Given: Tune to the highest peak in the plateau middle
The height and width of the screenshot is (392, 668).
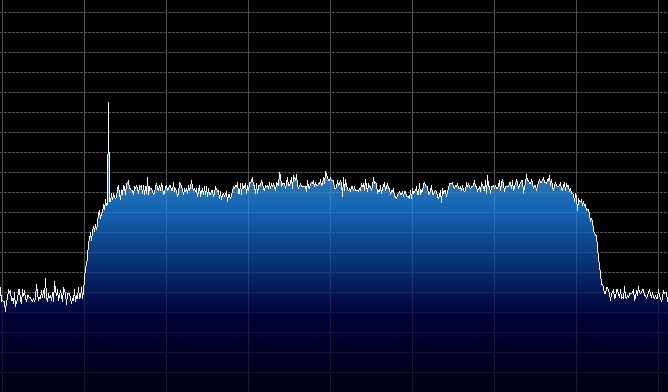Looking at the screenshot, I should pos(326,174).
